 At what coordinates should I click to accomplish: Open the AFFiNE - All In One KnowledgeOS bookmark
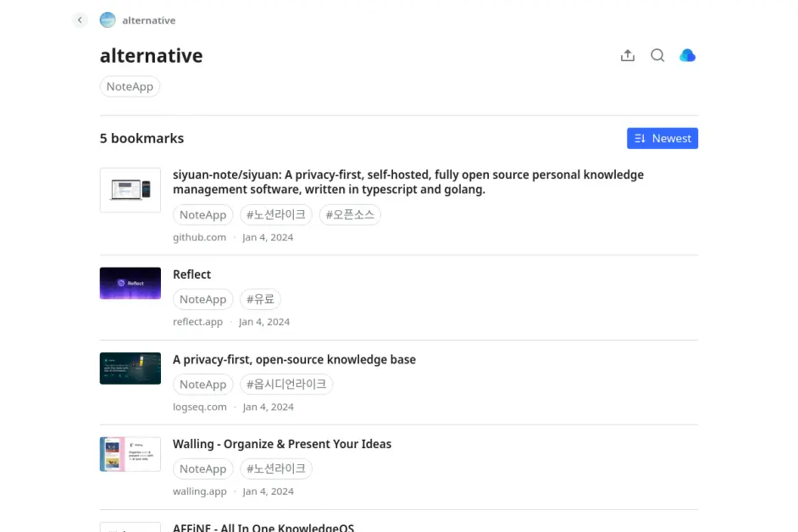pyautogui.click(x=263, y=528)
